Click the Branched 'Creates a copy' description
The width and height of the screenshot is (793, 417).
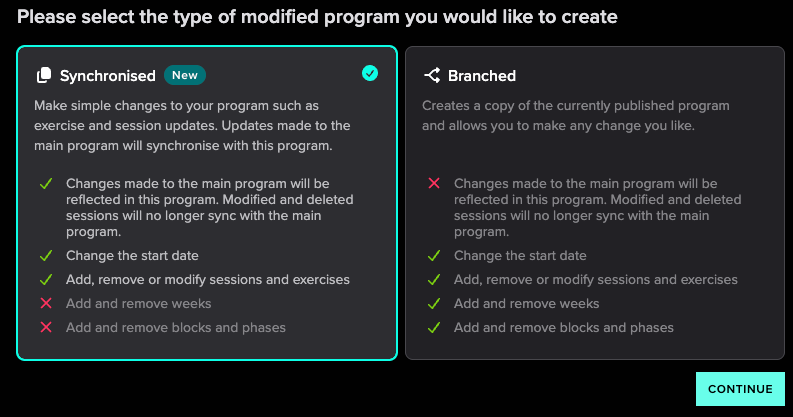[x=576, y=115]
